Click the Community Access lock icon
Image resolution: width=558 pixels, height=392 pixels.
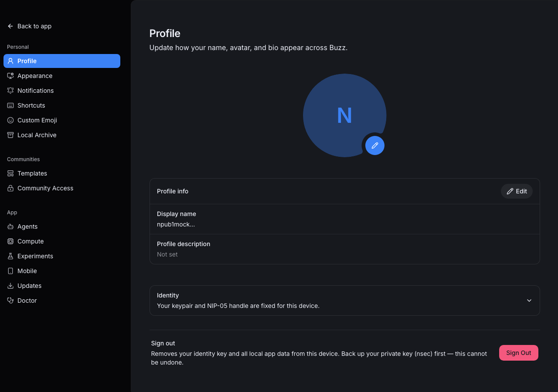coord(10,188)
